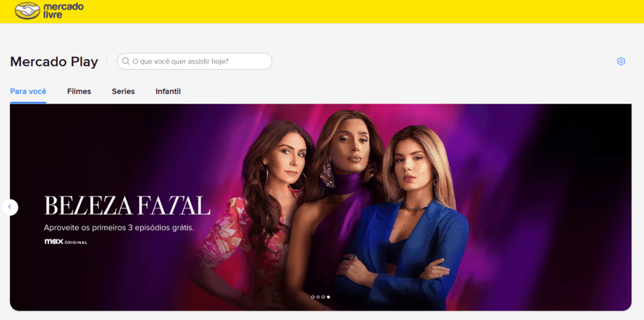This screenshot has height=320, width=644.
Task: Select the Para você tab
Action: [x=28, y=92]
